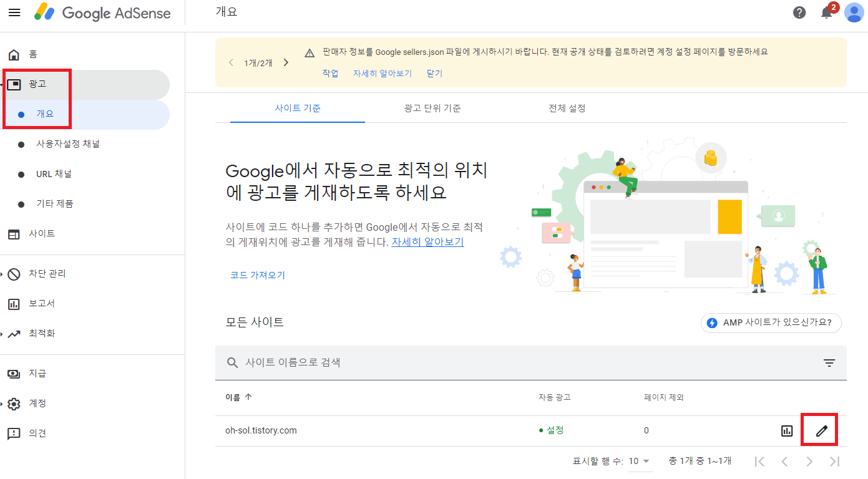Go to next notification in banner
Image resolution: width=868 pixels, height=479 pixels.
point(286,62)
